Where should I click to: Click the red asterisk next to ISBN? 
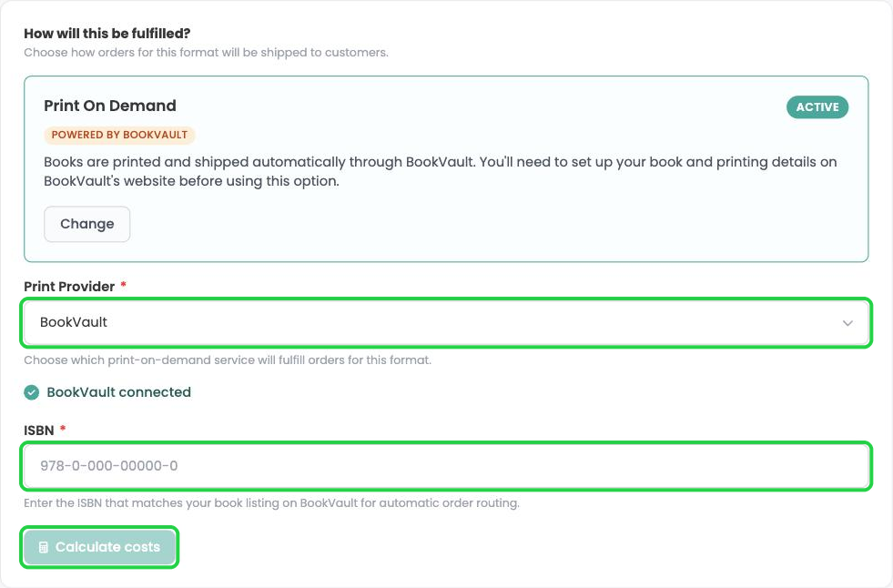pos(63,428)
